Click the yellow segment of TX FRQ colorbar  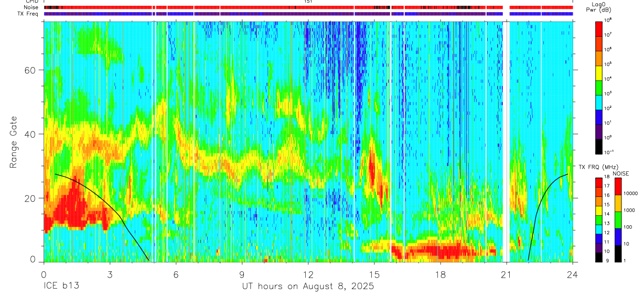[x=599, y=211]
